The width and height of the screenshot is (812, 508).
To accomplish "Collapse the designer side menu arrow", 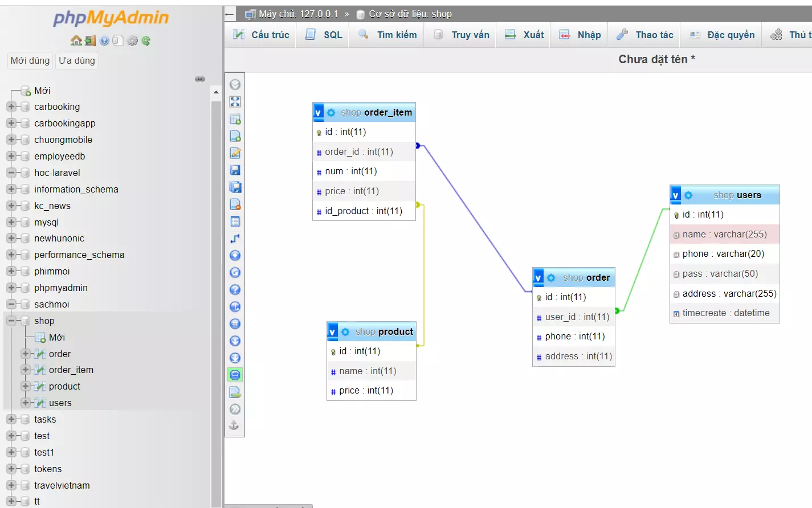I will [235, 85].
